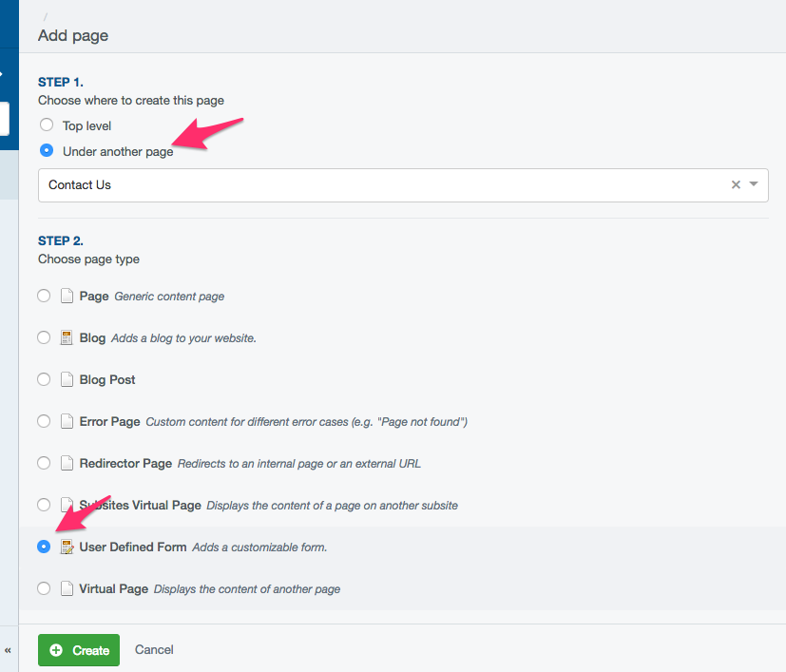786x672 pixels.
Task: Select the Redirector Page radio button
Action: pos(44,463)
